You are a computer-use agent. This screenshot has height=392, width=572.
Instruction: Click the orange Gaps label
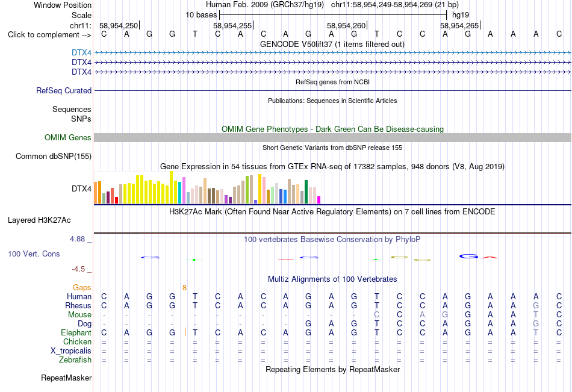pyautogui.click(x=82, y=288)
